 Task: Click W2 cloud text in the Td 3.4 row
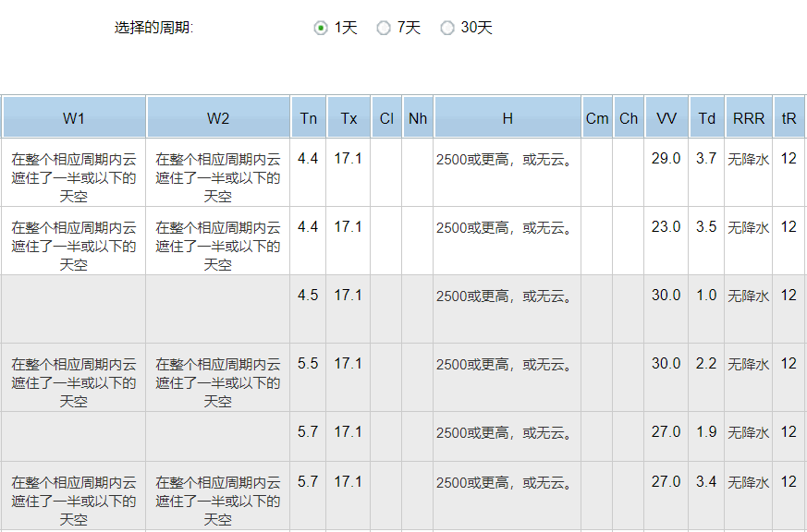pyautogui.click(x=218, y=502)
